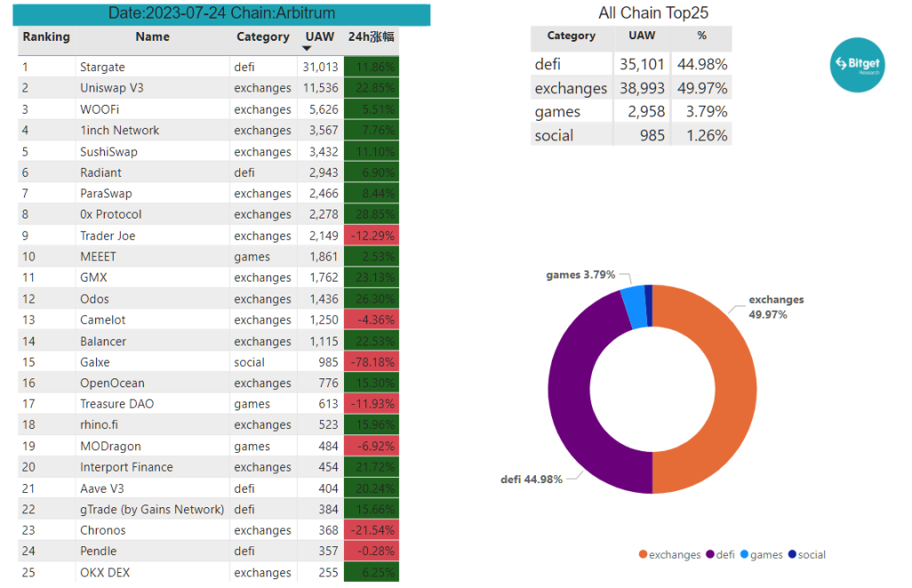Select the gTrade (by Gains Network) cell
912x588 pixels.
coord(152,510)
